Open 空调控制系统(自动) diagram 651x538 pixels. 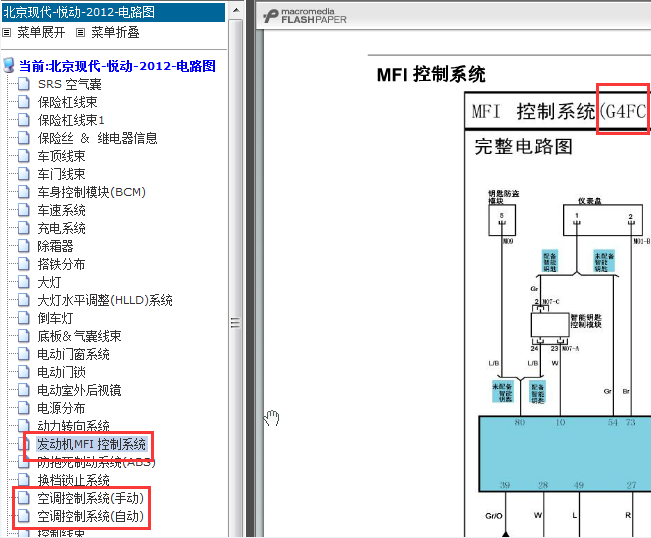click(91, 516)
